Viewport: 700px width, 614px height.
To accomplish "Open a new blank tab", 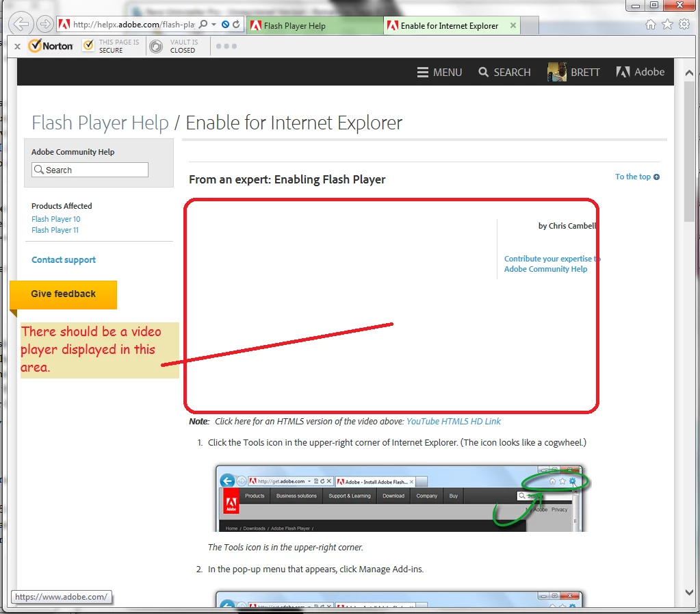I will [530, 25].
